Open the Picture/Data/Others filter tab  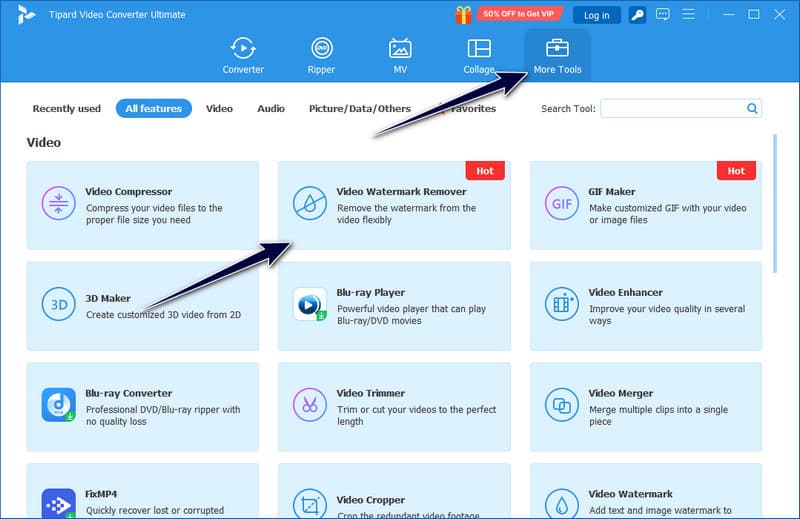click(x=360, y=109)
